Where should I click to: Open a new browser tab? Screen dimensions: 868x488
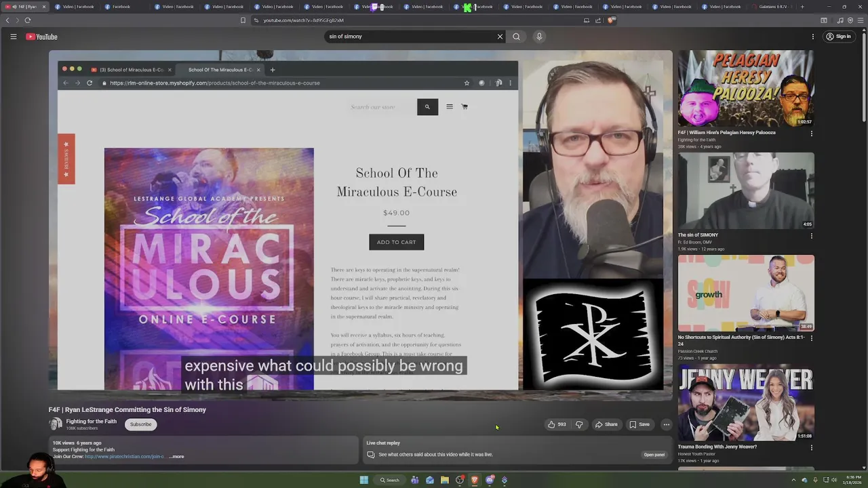tap(802, 7)
